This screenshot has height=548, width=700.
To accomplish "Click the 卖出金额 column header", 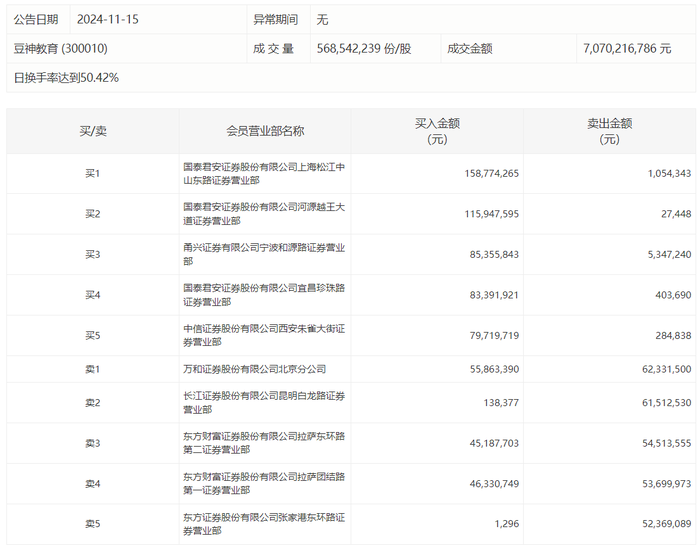I will point(609,131).
